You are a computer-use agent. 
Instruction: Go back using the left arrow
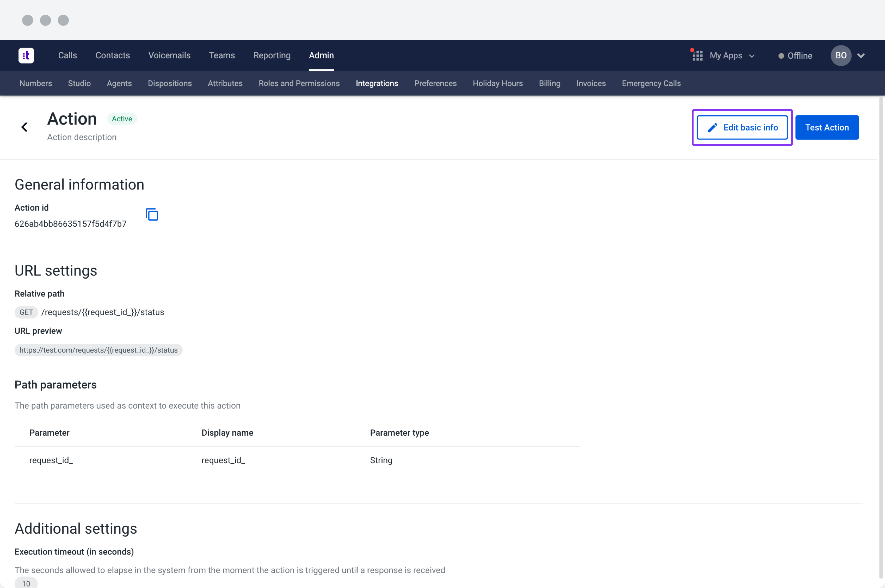click(24, 127)
